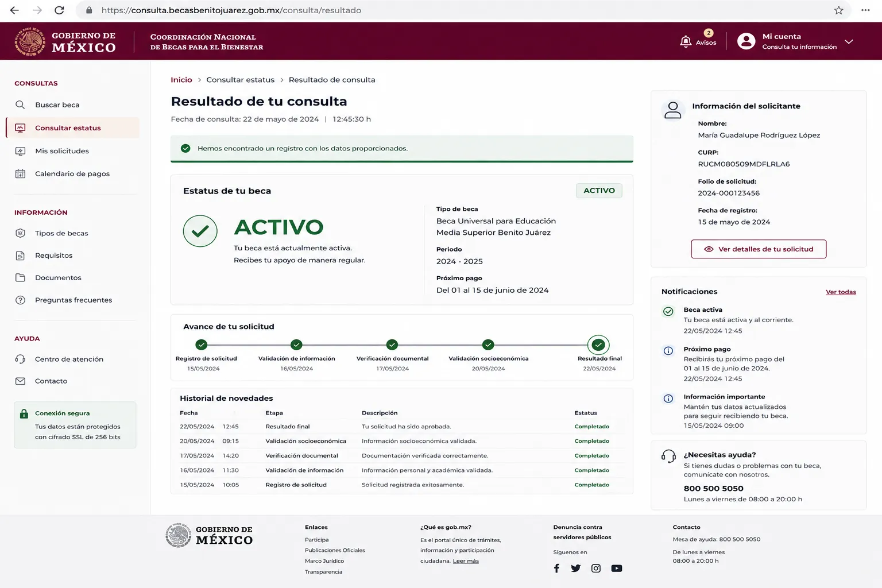882x588 pixels.
Task: Click the Información del solicitante person icon
Action: tap(672, 110)
